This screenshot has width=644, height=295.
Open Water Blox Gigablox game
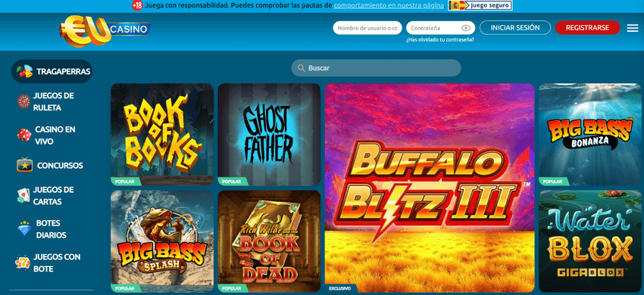(x=589, y=241)
